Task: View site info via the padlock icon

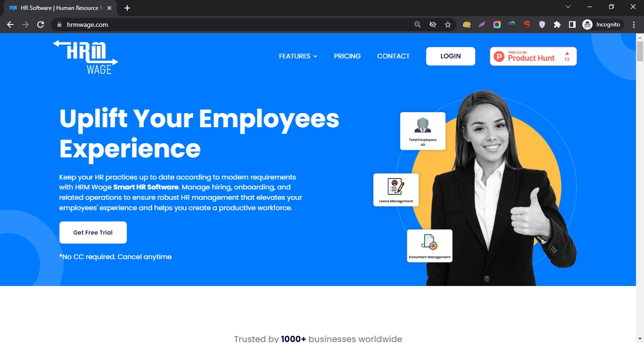Action: point(59,24)
